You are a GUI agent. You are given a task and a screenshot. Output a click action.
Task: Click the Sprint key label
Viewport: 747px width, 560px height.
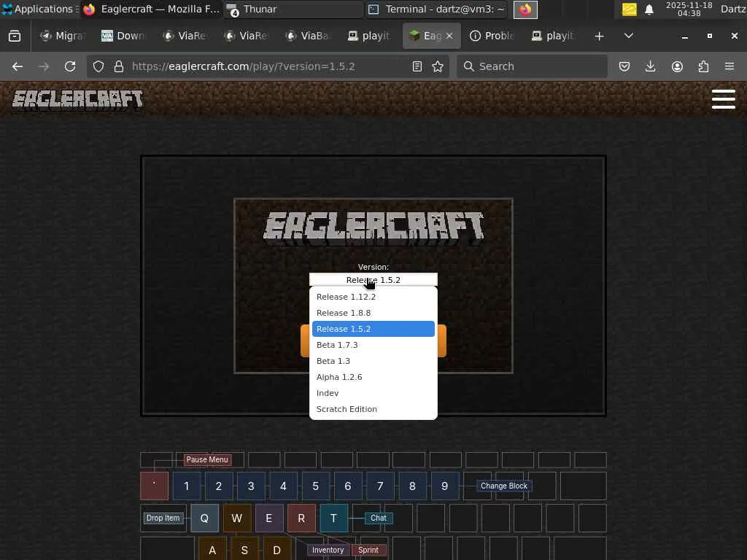click(x=368, y=550)
